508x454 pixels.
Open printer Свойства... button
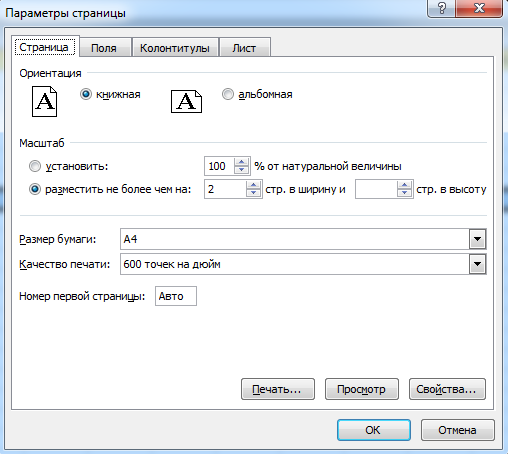(447, 389)
